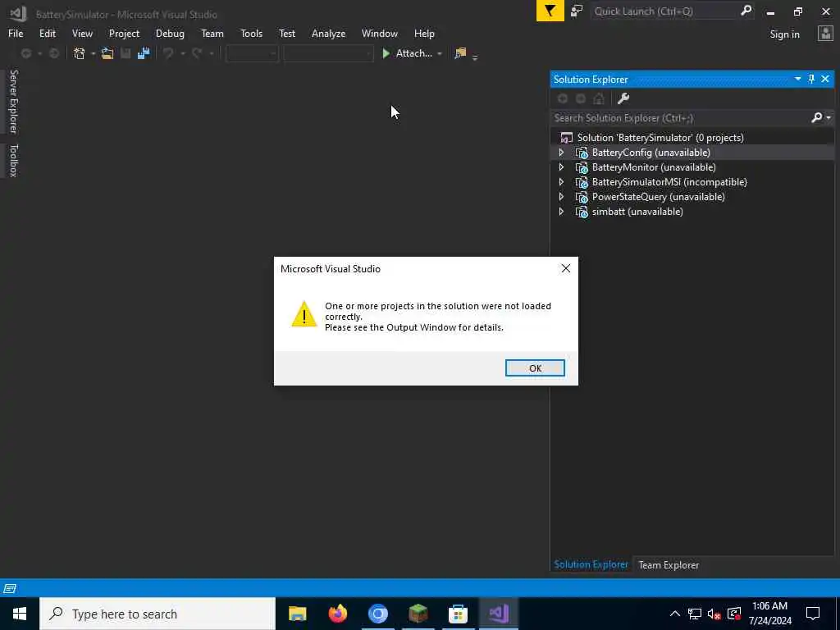
Task: Open the toolbar options overflow arrow
Action: point(475,57)
